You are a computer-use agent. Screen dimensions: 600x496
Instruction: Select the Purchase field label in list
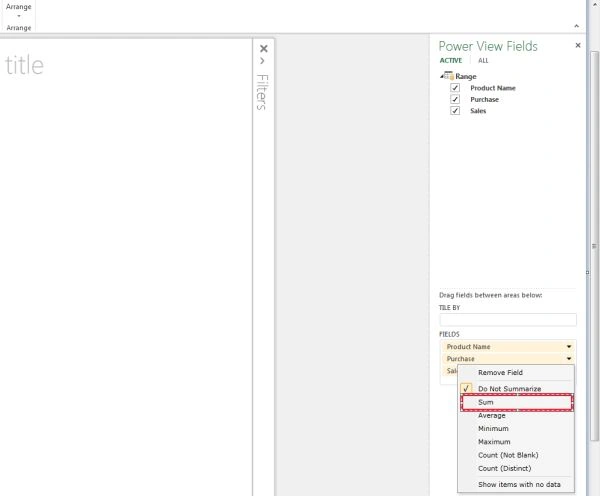[484, 100]
